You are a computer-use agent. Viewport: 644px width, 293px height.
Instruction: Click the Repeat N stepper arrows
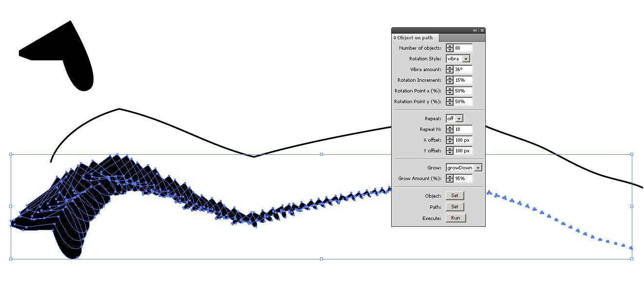[x=450, y=129]
